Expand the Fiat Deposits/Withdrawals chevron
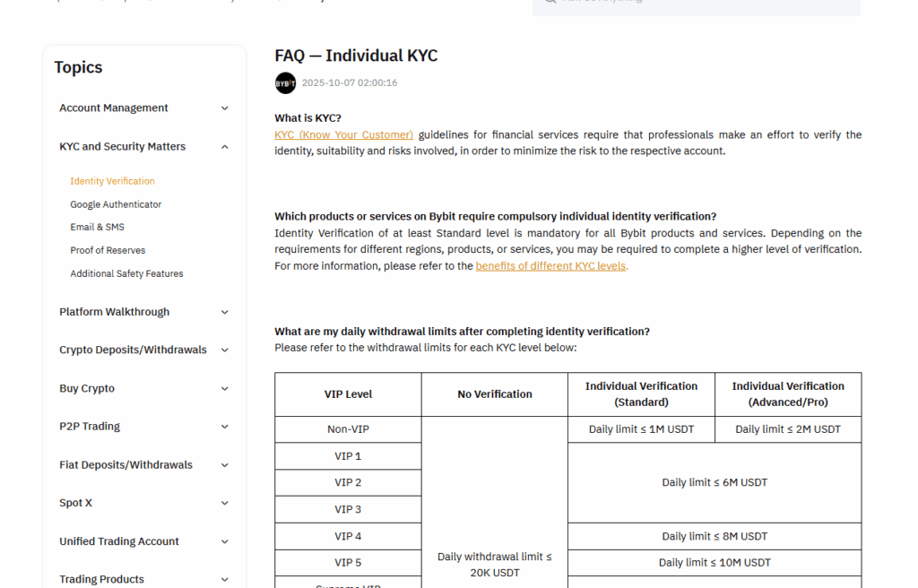This screenshot has height=588, width=918. [225, 465]
